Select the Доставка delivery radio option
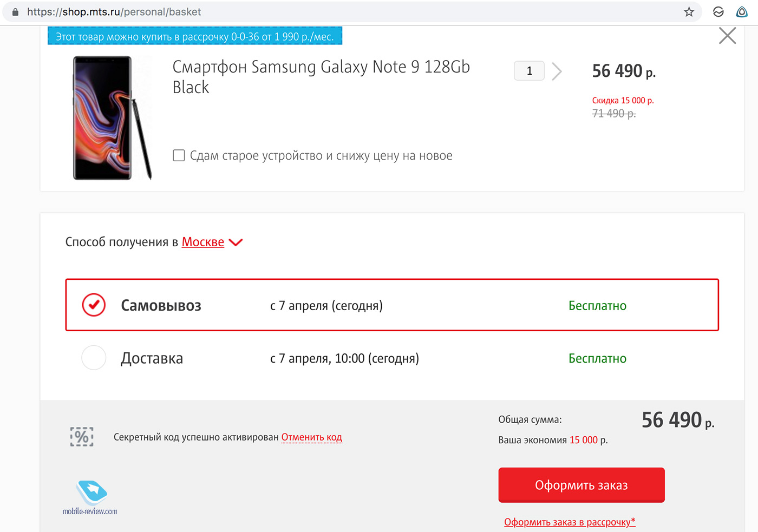The width and height of the screenshot is (758, 532). (x=94, y=358)
